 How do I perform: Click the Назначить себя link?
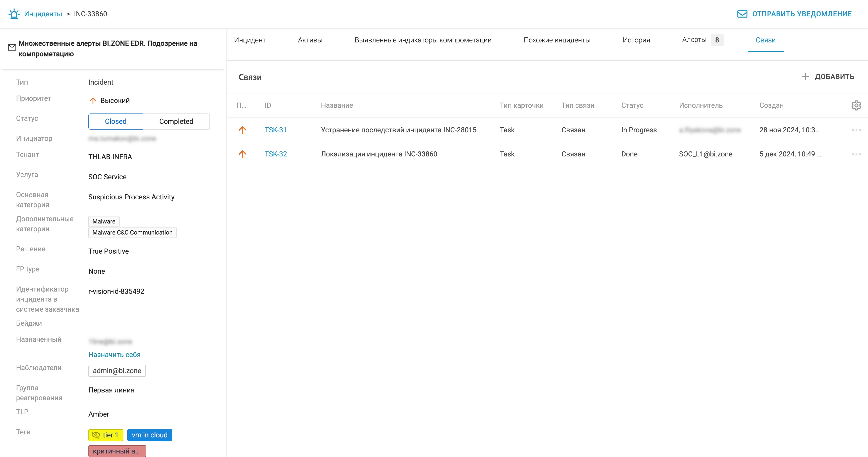pyautogui.click(x=114, y=355)
